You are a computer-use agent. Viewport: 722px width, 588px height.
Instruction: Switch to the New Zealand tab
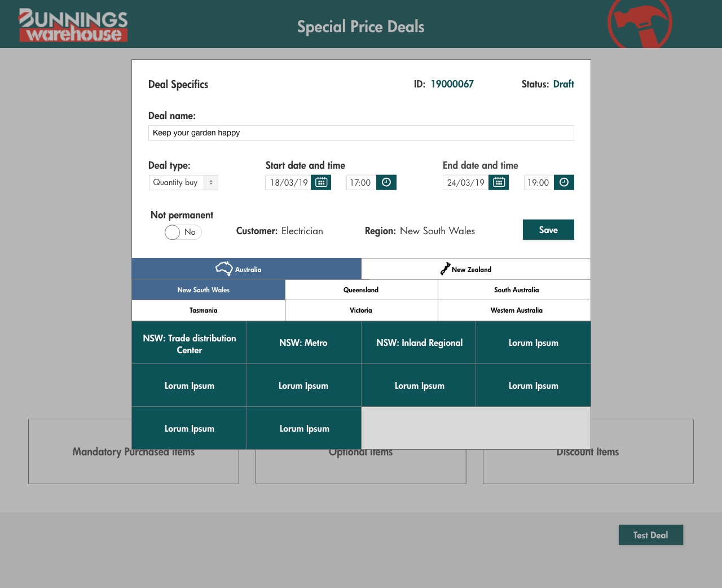tap(476, 269)
